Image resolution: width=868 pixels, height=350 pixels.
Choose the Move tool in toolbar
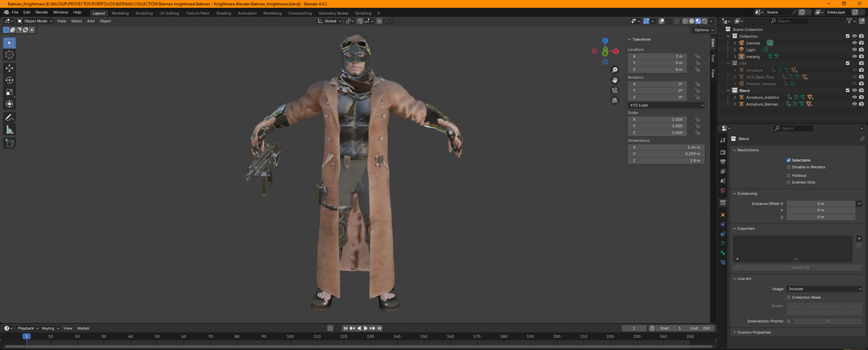point(9,68)
